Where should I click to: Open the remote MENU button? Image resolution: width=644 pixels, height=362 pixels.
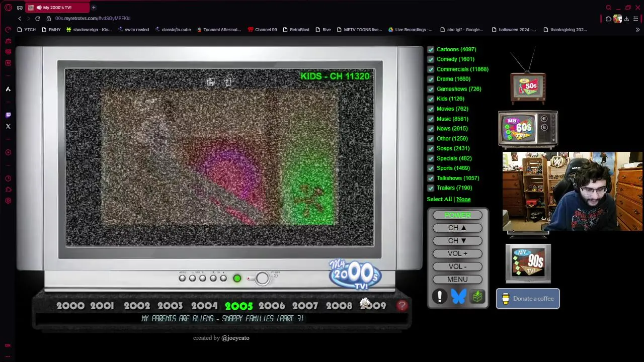pos(457,279)
